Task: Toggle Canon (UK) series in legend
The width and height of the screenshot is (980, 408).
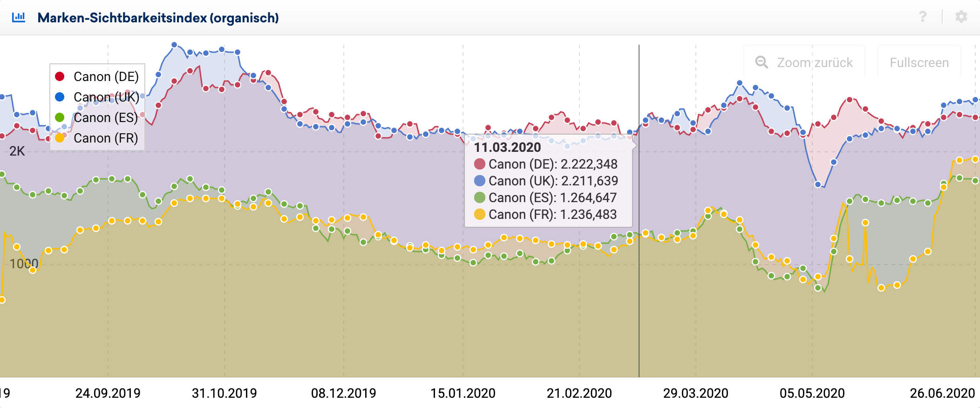Action: tap(106, 97)
